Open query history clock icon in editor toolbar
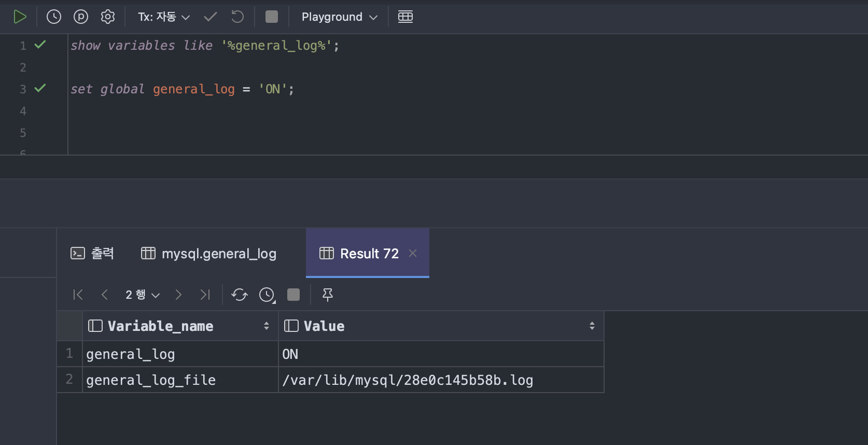The height and width of the screenshot is (445, 868). 54,17
